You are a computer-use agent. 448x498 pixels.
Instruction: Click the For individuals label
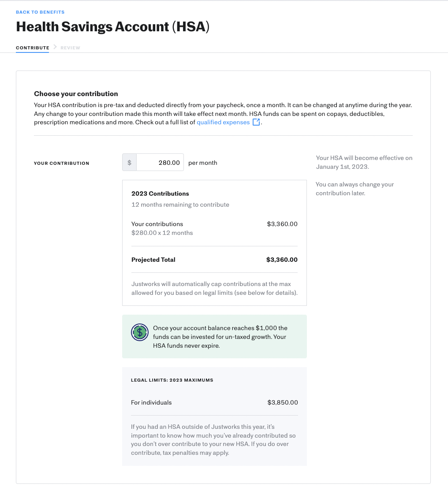(x=151, y=402)
